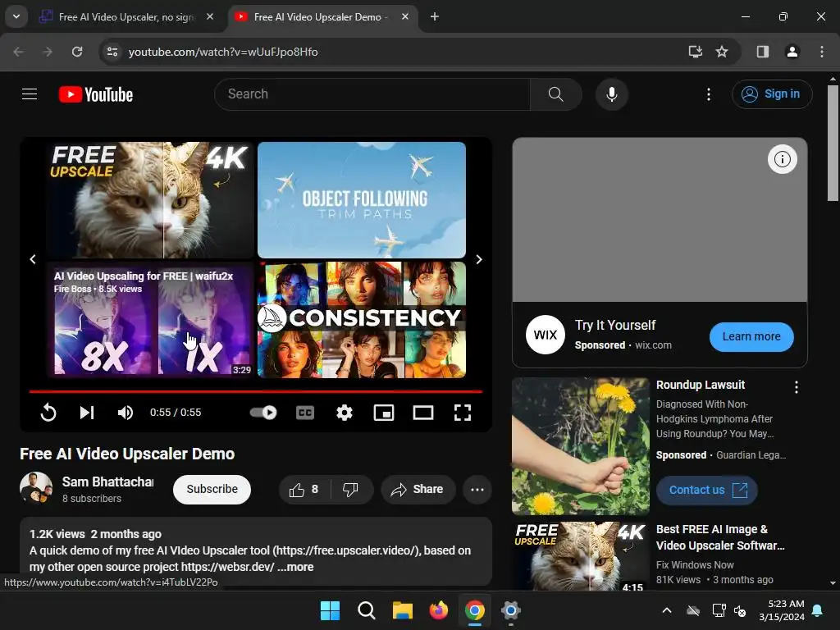Share the video
Image resolution: width=840 pixels, height=630 pixels.
pyautogui.click(x=418, y=489)
